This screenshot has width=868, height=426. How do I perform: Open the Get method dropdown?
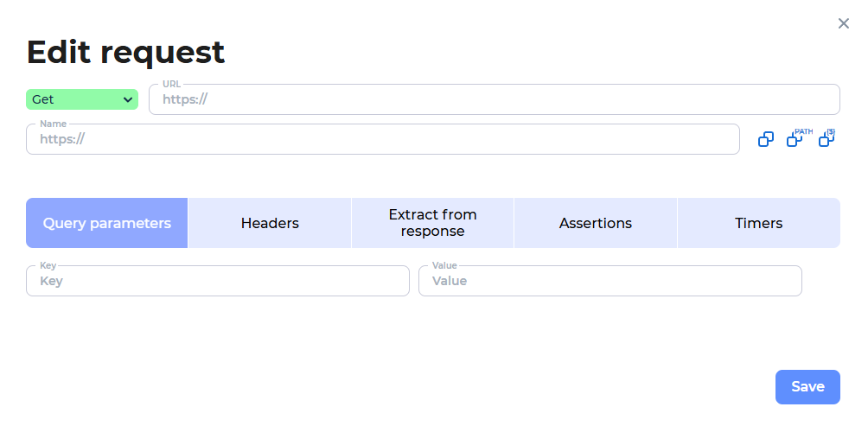coord(82,99)
